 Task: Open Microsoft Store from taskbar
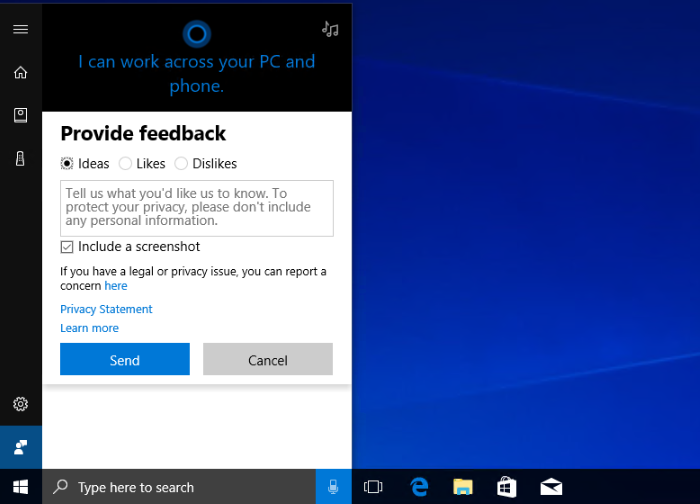click(x=507, y=487)
